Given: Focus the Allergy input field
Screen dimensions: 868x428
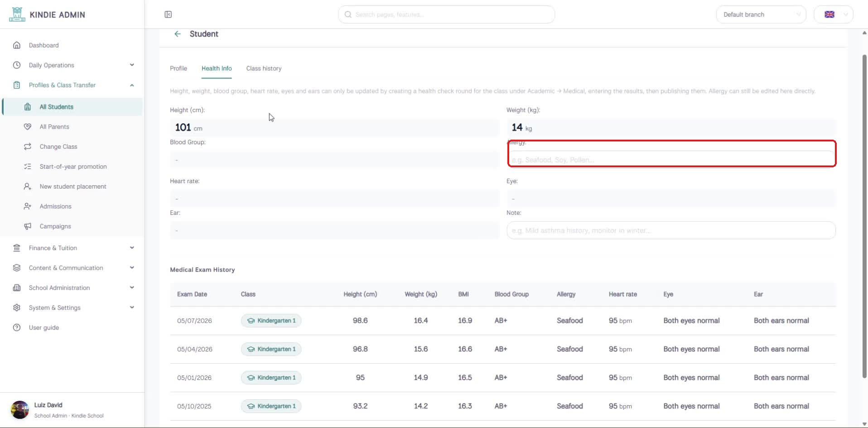Looking at the screenshot, I should tap(671, 160).
